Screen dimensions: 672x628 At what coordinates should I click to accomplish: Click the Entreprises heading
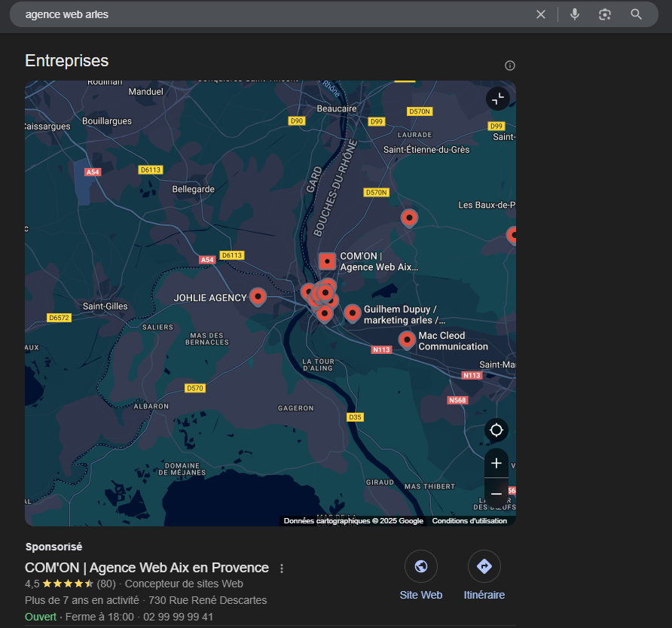click(67, 61)
